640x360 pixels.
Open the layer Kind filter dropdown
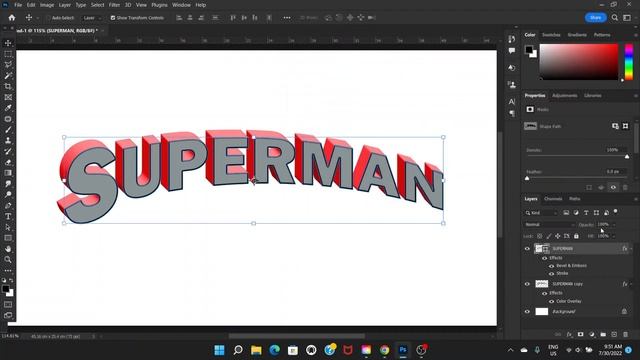(x=541, y=213)
